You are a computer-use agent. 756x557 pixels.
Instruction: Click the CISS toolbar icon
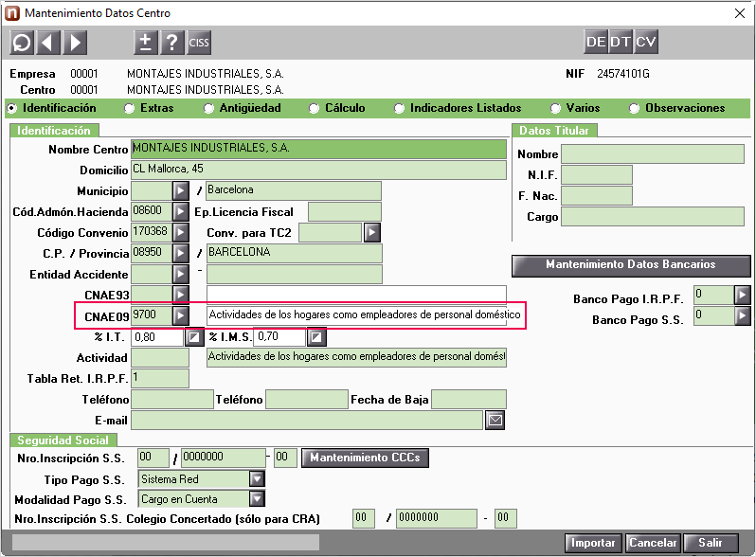(x=199, y=43)
